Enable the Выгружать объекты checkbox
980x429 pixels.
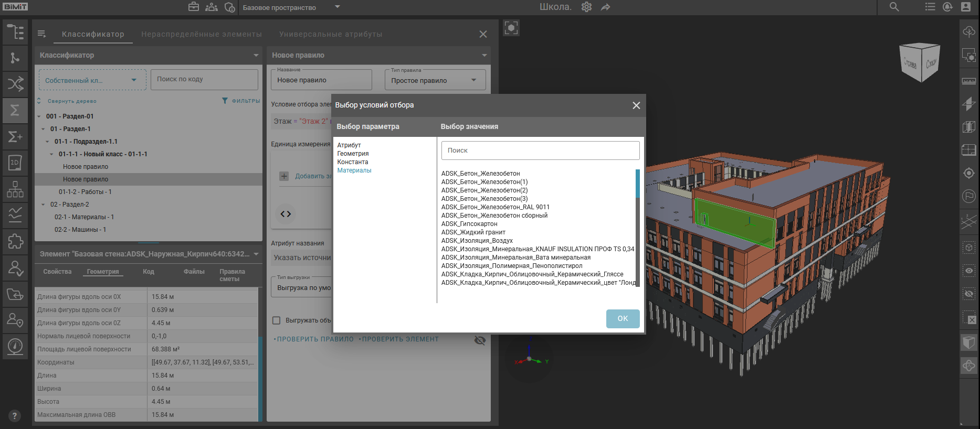point(276,320)
